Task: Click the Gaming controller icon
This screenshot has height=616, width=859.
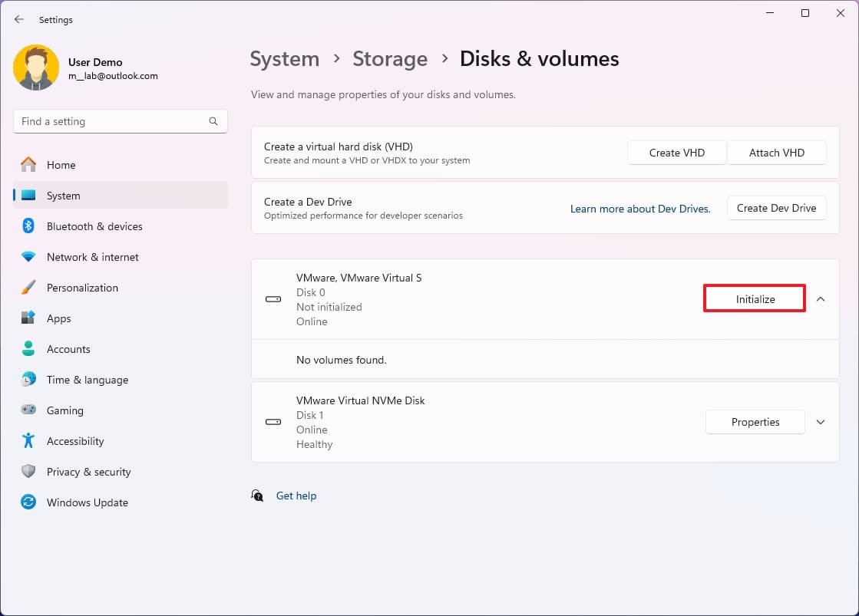Action: tap(28, 410)
